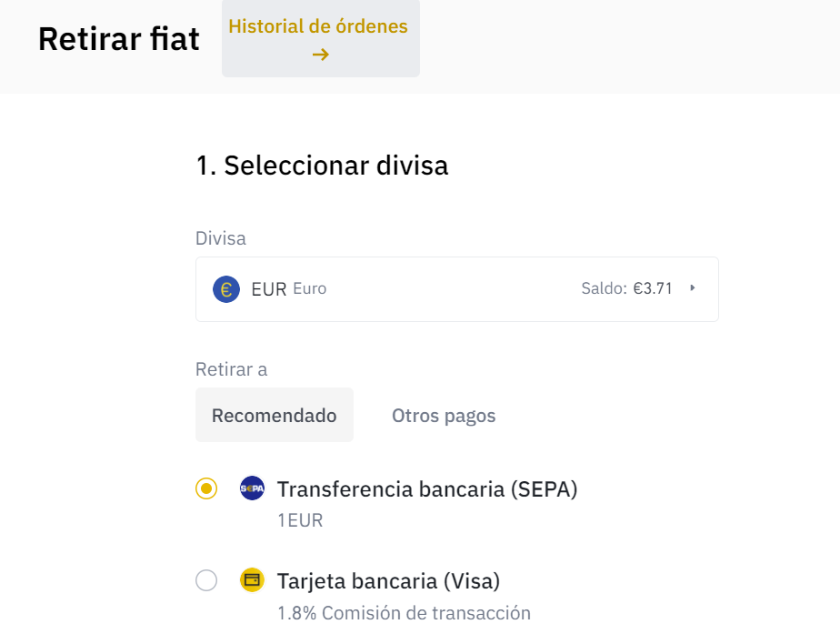Click the yellow Visa card icon
840x634 pixels.
pyautogui.click(x=252, y=580)
